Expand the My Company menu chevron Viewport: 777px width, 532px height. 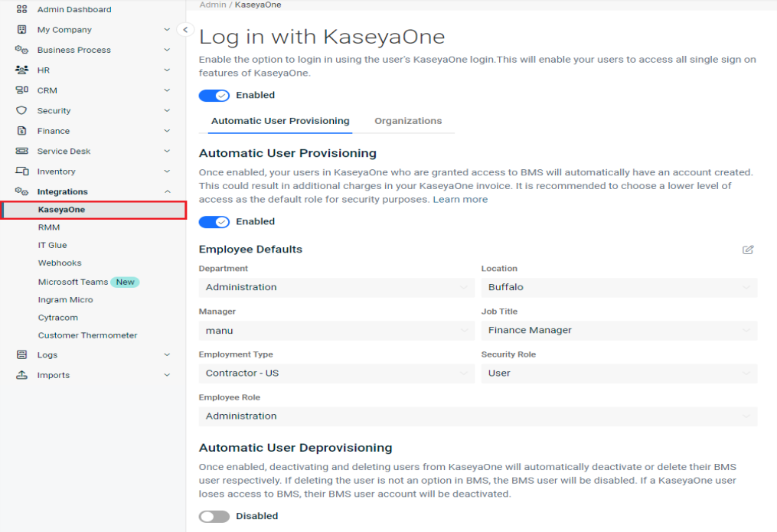click(x=167, y=29)
